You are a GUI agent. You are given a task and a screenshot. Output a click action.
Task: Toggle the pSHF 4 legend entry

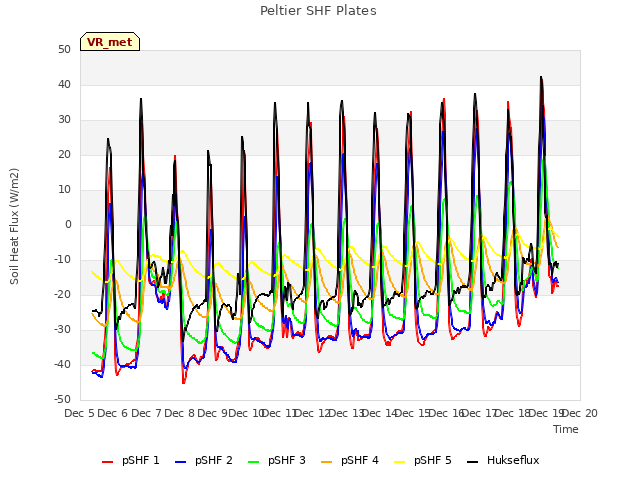pyautogui.click(x=350, y=460)
